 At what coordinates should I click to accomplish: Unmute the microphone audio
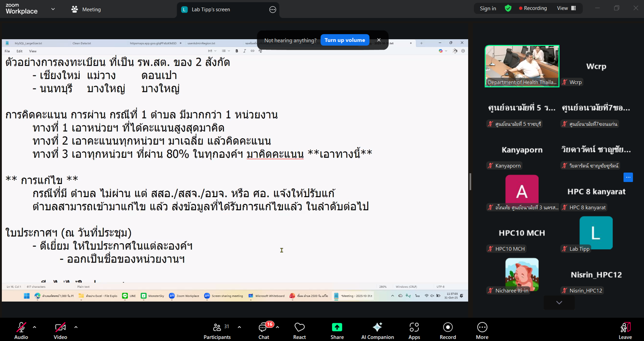(21, 330)
